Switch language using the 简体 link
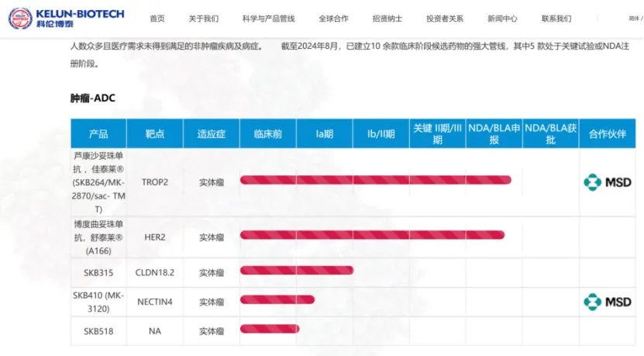 pyautogui.click(x=634, y=18)
